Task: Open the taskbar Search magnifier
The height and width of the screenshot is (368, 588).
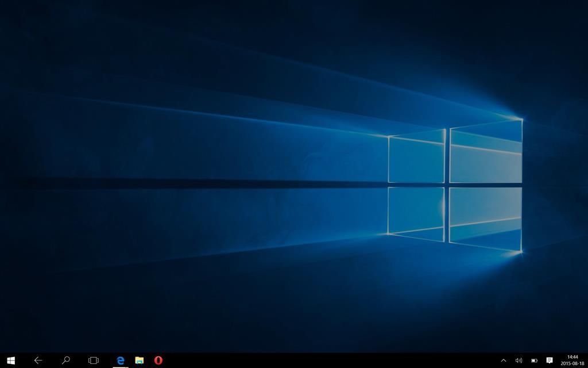Action: pos(66,361)
